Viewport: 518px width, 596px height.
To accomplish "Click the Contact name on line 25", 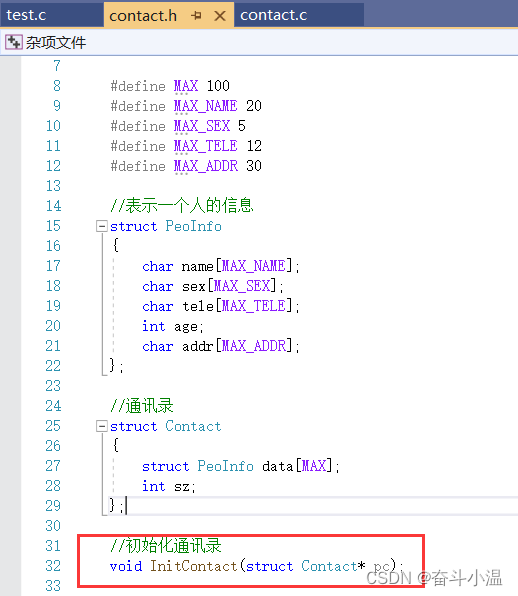I will 193,426.
